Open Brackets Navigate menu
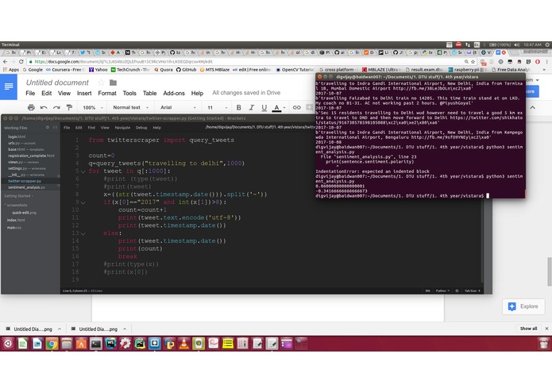The height and width of the screenshot is (392, 552). pyautogui.click(x=122, y=128)
